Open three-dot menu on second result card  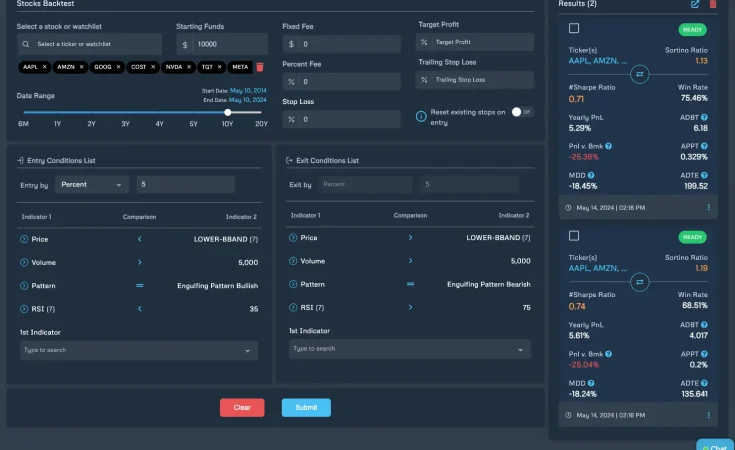coord(709,415)
